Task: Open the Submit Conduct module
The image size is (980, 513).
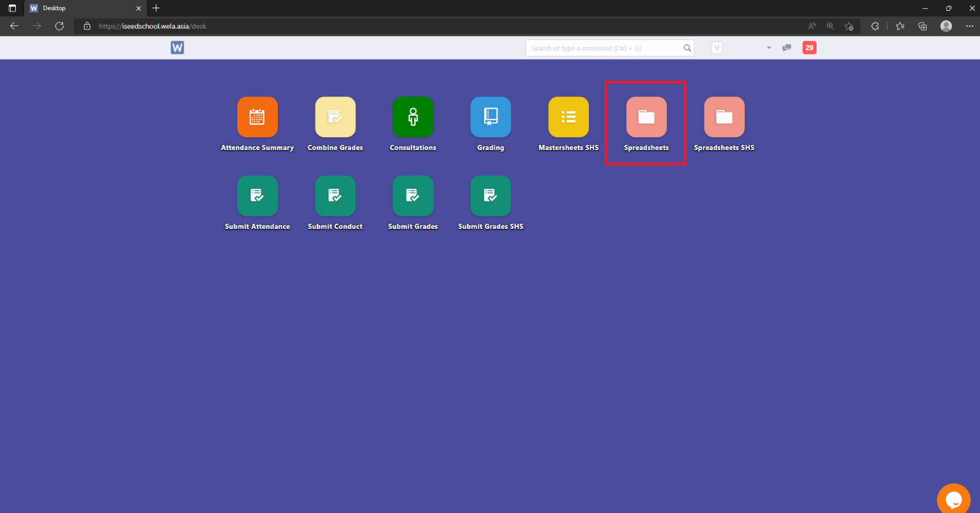Action: click(x=335, y=196)
